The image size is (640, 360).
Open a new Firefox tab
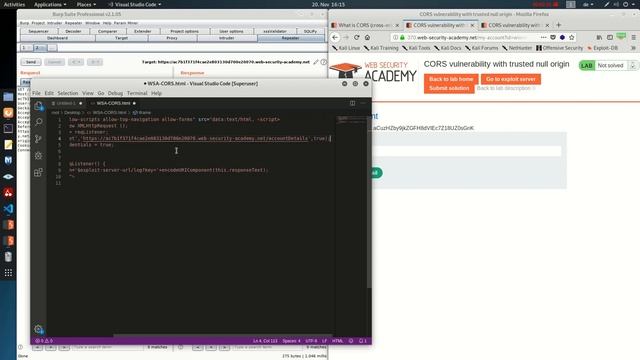pos(558,25)
